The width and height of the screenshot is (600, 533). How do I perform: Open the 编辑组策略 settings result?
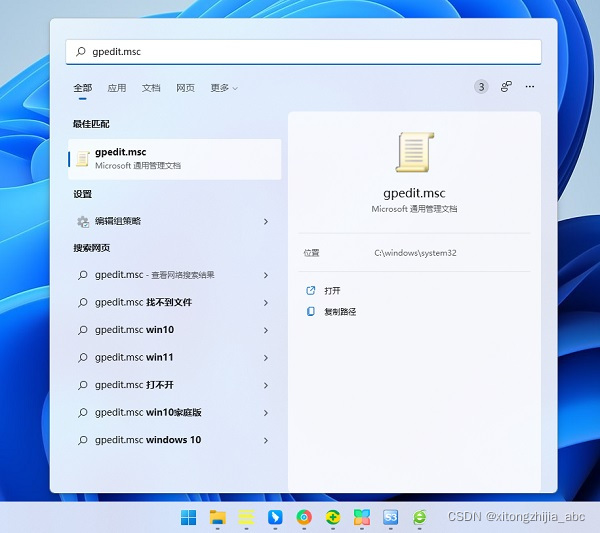pos(175,221)
